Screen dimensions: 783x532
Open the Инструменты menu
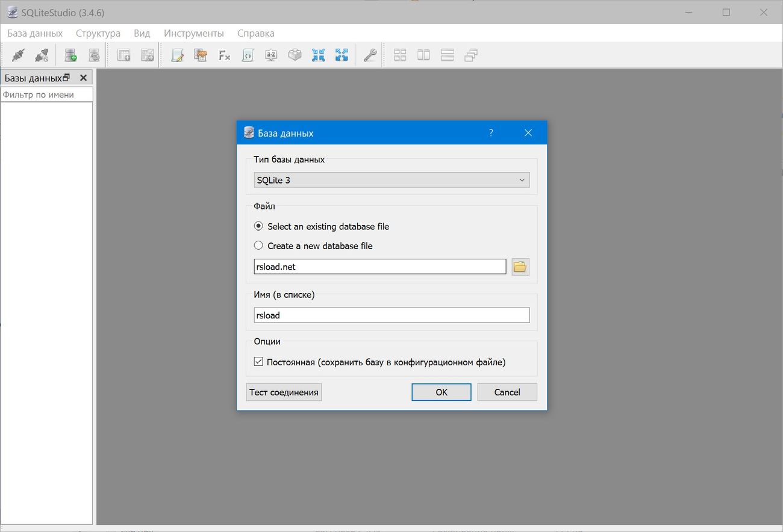coord(193,33)
